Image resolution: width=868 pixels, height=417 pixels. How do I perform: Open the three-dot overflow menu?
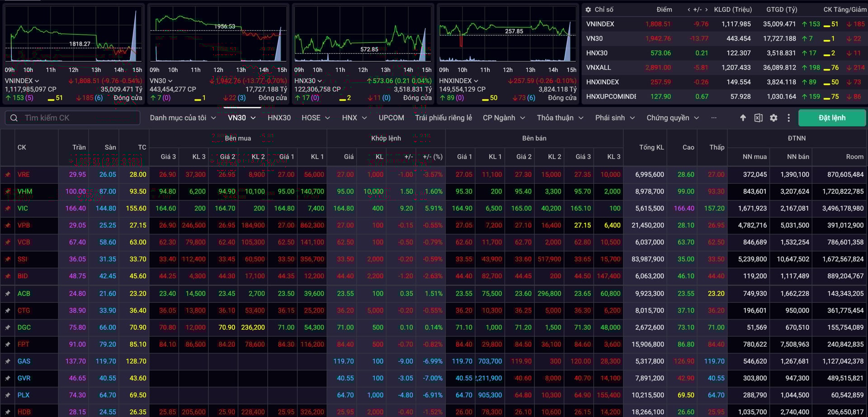coord(789,117)
